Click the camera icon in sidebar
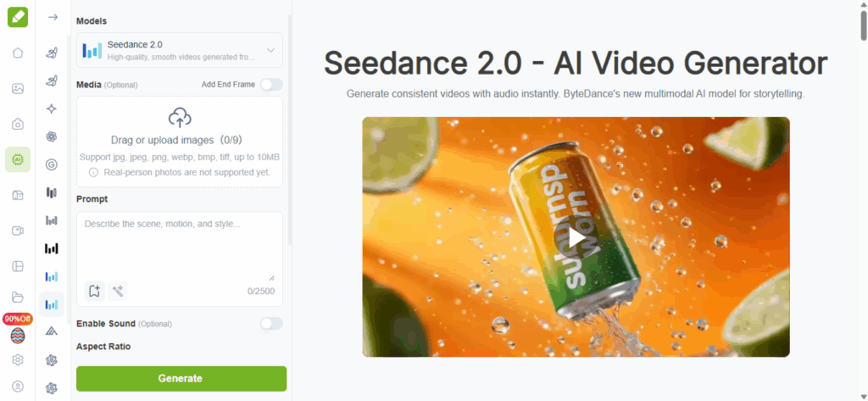This screenshot has height=401, width=868. tap(18, 124)
